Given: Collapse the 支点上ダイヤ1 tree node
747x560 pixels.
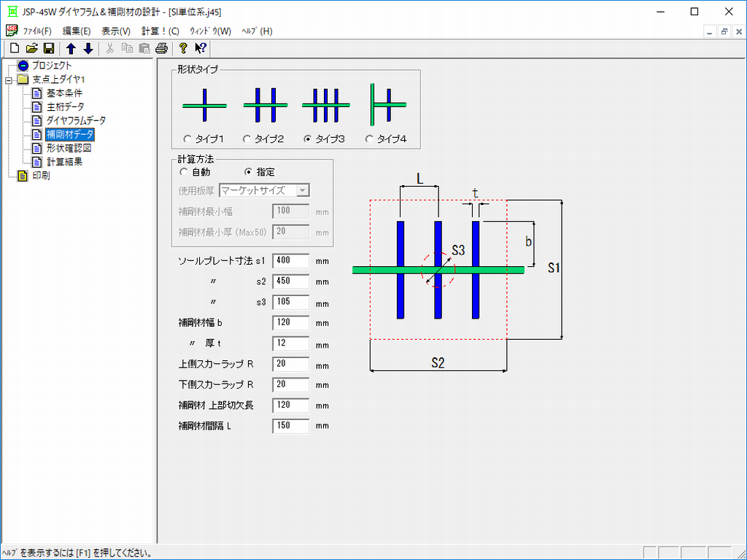Looking at the screenshot, I should [x=9, y=79].
